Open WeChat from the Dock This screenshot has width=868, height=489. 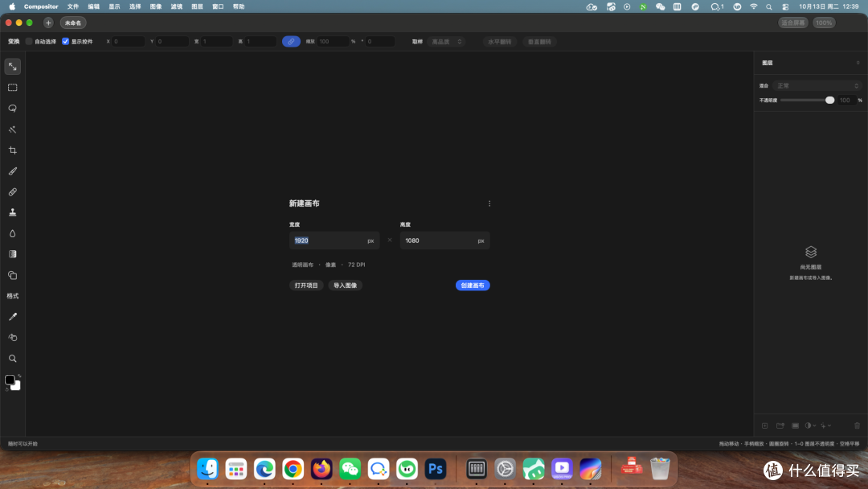click(350, 469)
